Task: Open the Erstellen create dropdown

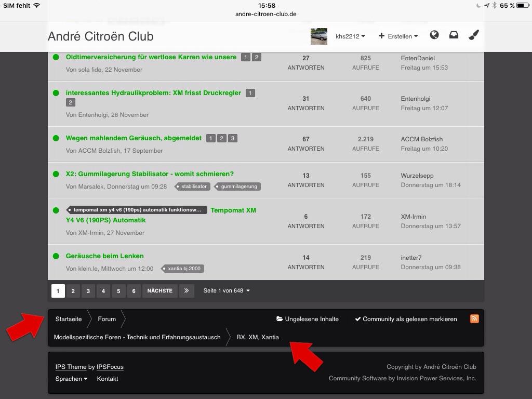Action: 398,36
